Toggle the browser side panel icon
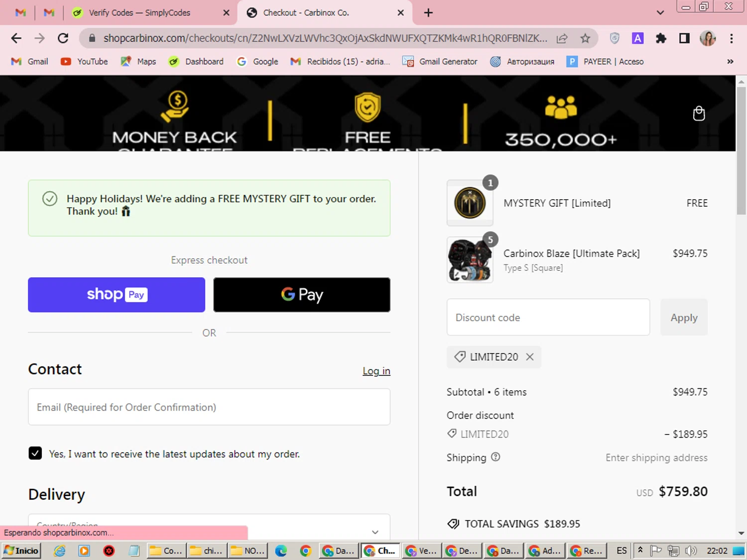Viewport: 747px width, 560px height. click(x=684, y=38)
